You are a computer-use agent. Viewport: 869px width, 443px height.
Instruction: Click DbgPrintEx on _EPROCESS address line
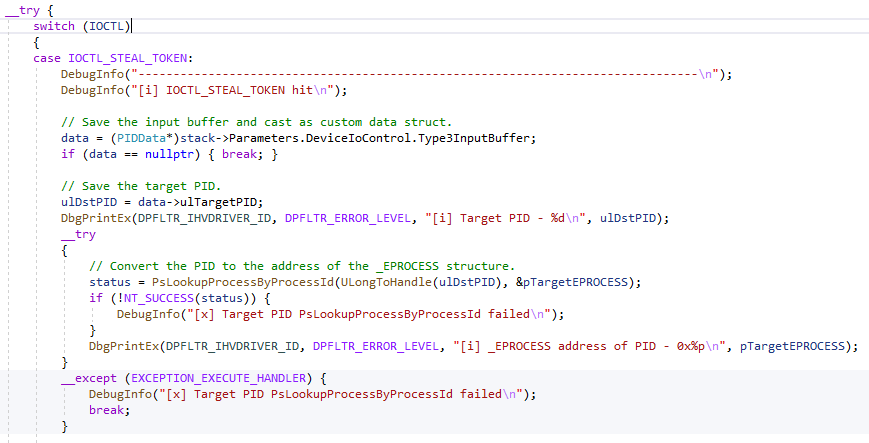[124, 347]
